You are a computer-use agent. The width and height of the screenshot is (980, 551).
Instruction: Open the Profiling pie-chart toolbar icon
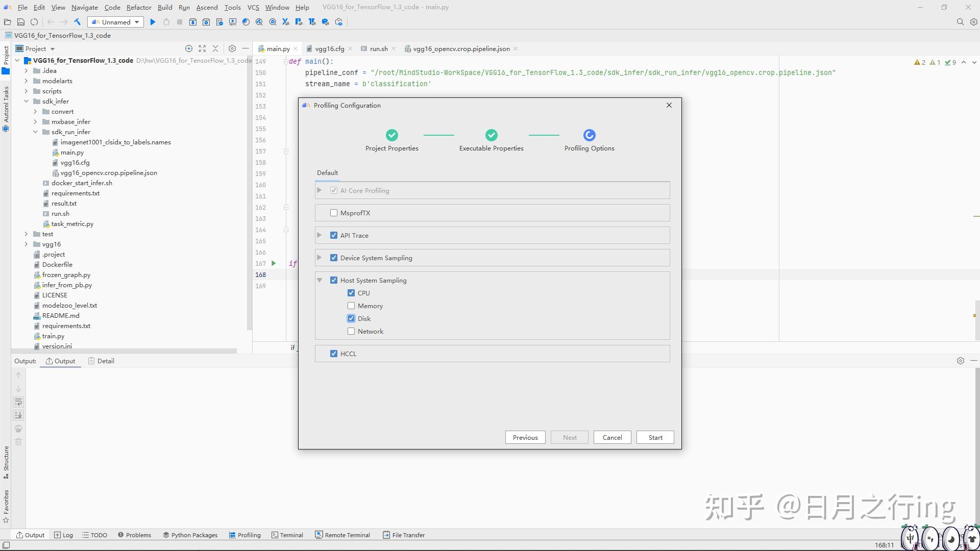(x=246, y=22)
